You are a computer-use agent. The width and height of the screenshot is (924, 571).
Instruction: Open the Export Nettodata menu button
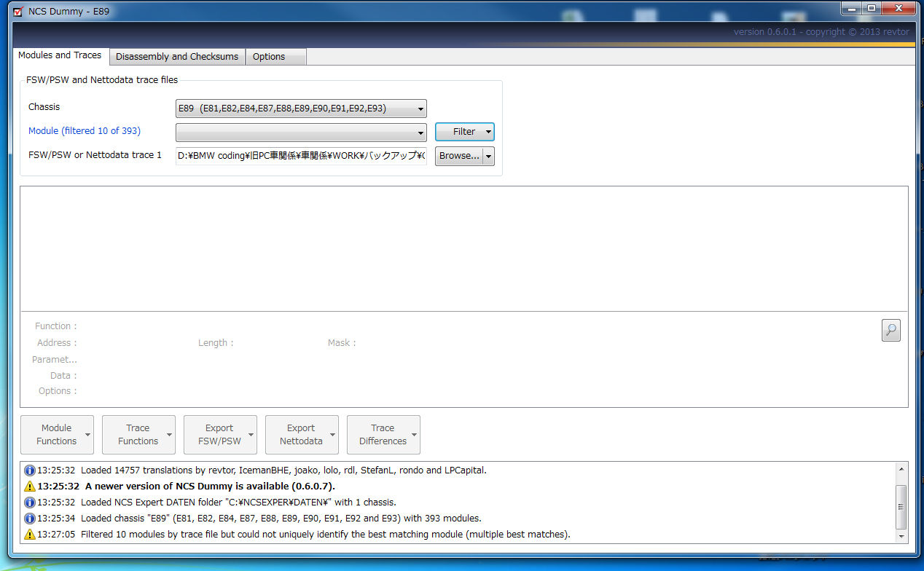[302, 435]
